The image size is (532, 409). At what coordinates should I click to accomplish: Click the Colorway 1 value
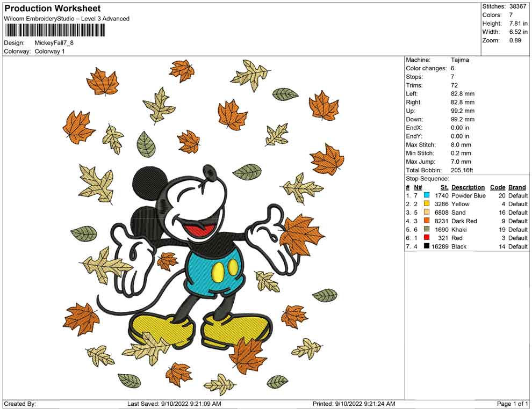49,52
